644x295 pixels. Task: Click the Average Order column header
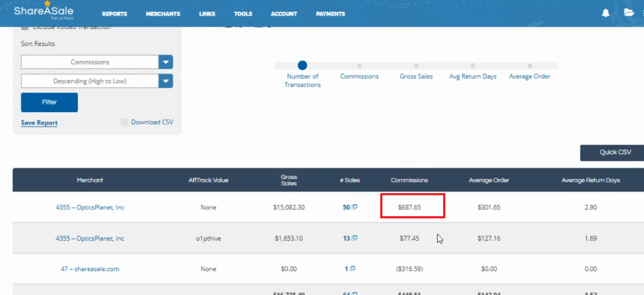[489, 180]
